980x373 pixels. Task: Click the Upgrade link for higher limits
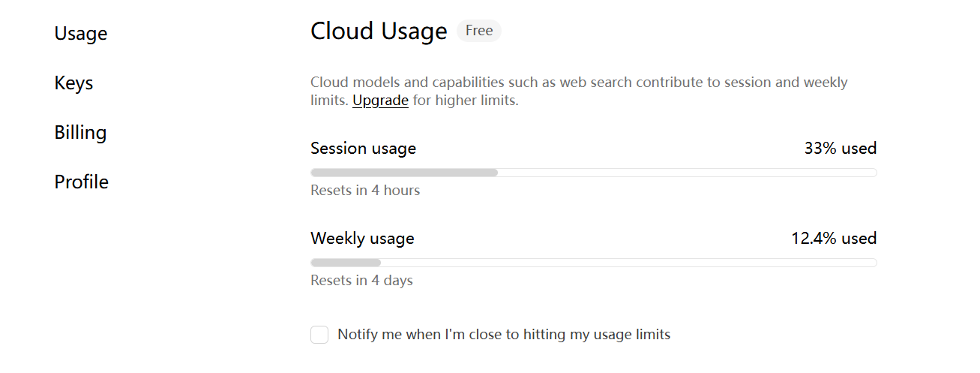(380, 101)
